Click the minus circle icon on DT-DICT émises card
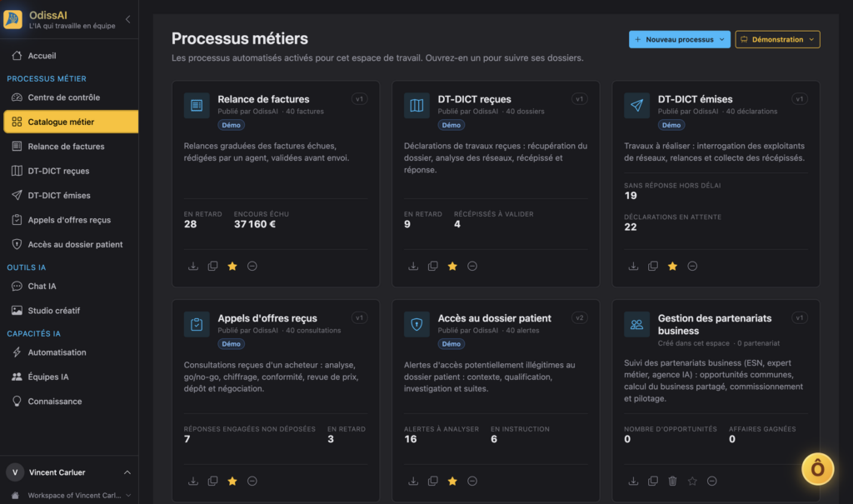The image size is (853, 504). coord(692,266)
